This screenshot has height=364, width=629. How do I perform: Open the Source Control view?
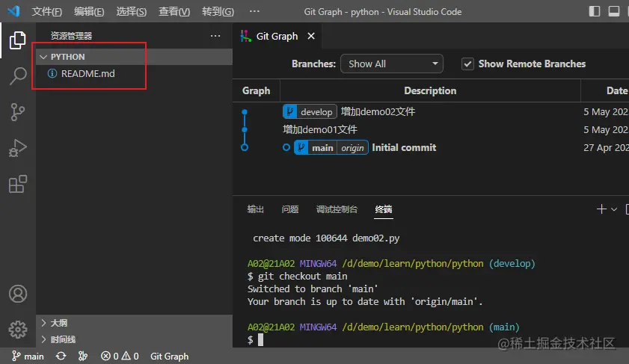click(x=18, y=112)
